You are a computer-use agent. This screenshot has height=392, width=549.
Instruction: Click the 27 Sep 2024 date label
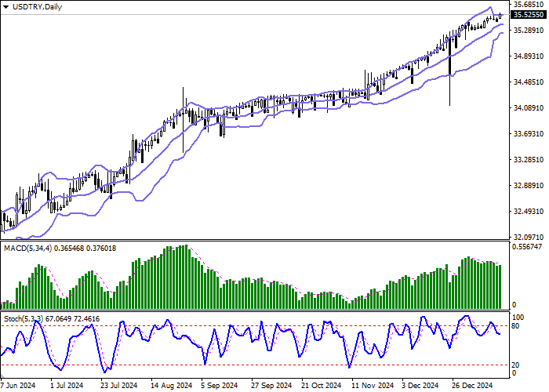coord(271,385)
